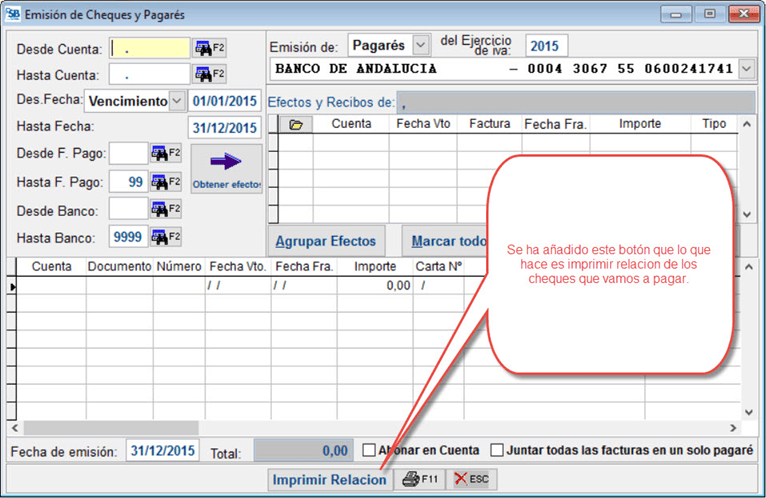Open bank lookup beside Desde Banco
This screenshot has height=498, width=766.
166,210
